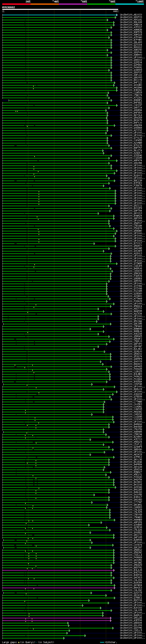
Task: Select the UniRef100_C1GEN5 label
Action: (x=131, y=417)
